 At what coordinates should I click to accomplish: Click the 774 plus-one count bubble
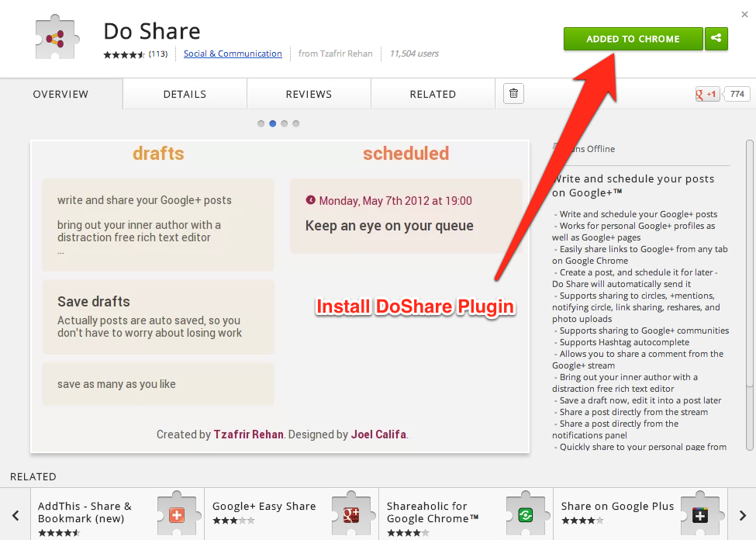pyautogui.click(x=737, y=94)
